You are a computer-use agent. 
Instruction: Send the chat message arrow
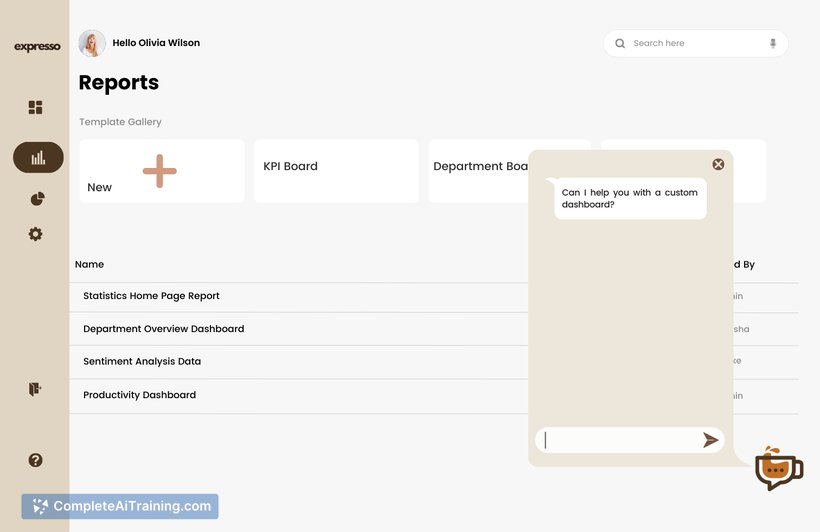click(710, 440)
